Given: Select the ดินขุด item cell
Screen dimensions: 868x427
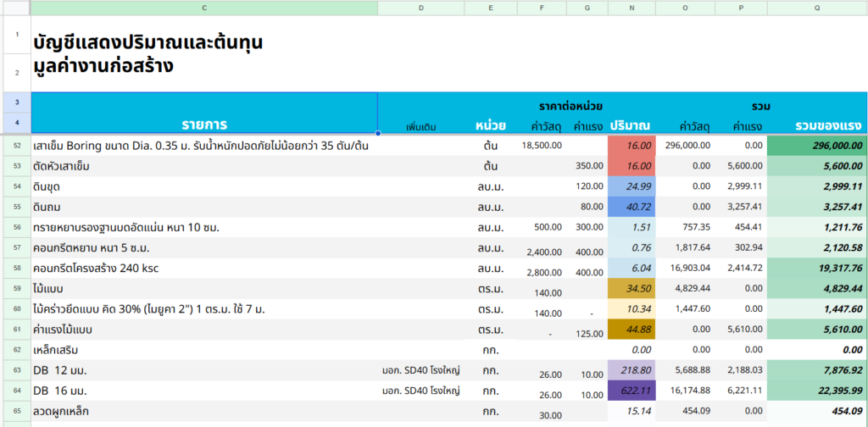Looking at the screenshot, I should [x=204, y=187].
